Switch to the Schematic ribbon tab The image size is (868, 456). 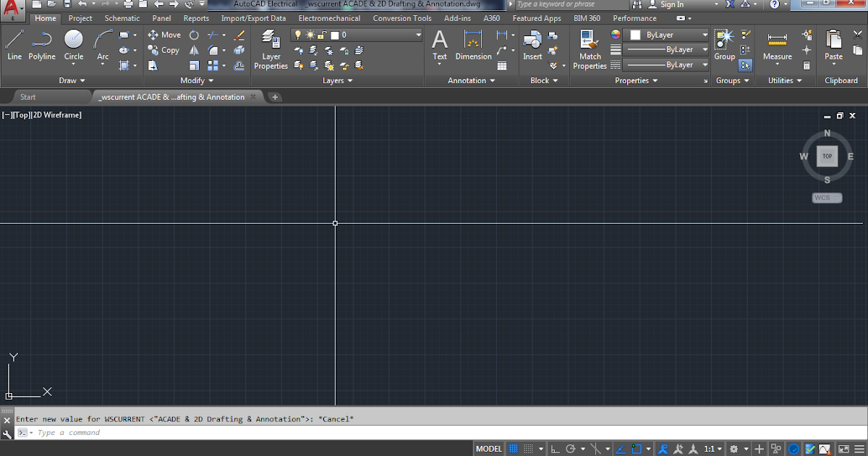click(x=122, y=18)
